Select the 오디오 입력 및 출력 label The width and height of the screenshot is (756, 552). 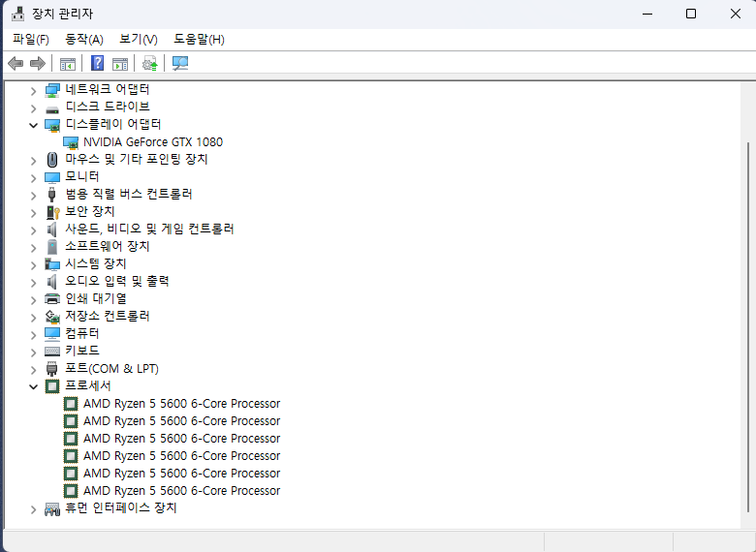tap(117, 281)
